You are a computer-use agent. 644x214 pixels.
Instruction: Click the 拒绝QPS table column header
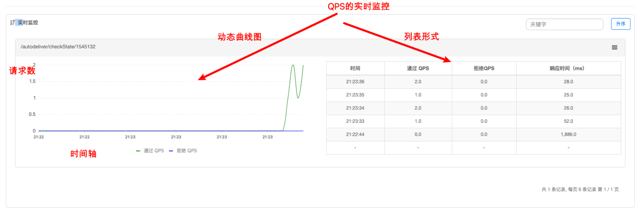tap(484, 69)
